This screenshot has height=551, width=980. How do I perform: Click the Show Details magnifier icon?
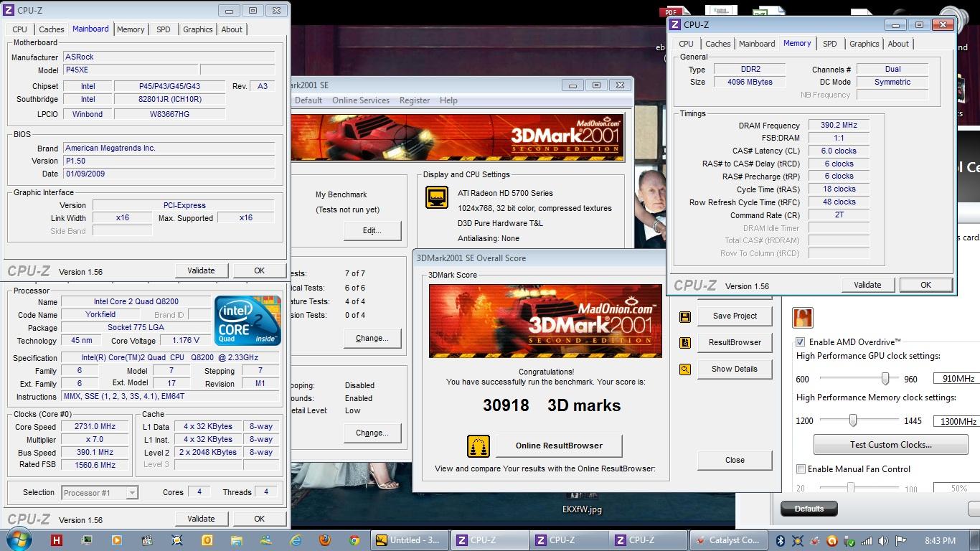pos(685,369)
